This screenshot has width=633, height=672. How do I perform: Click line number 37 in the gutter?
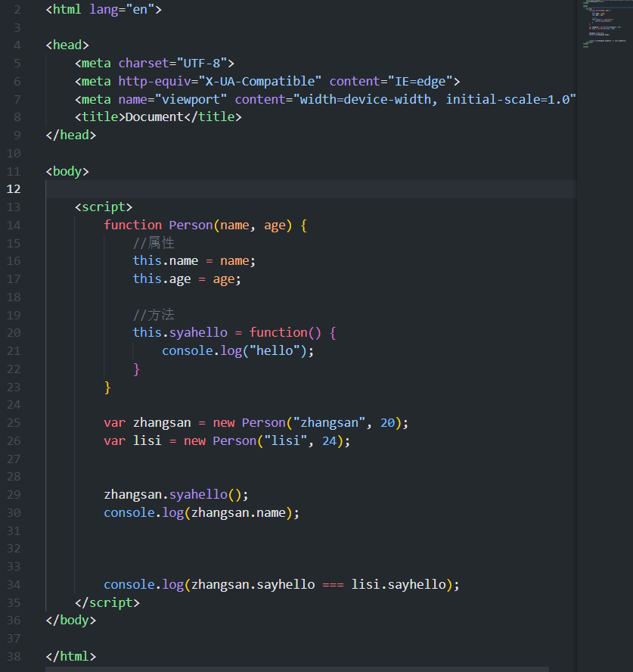click(14, 639)
